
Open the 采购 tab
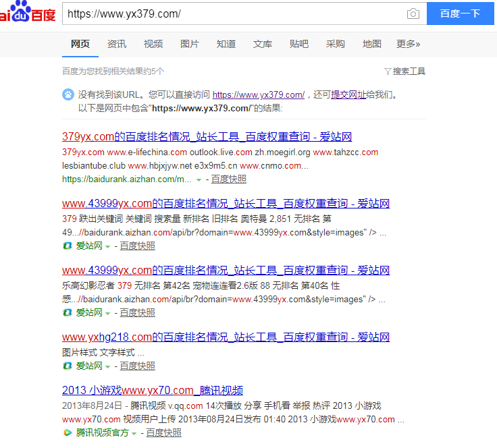[x=336, y=44]
